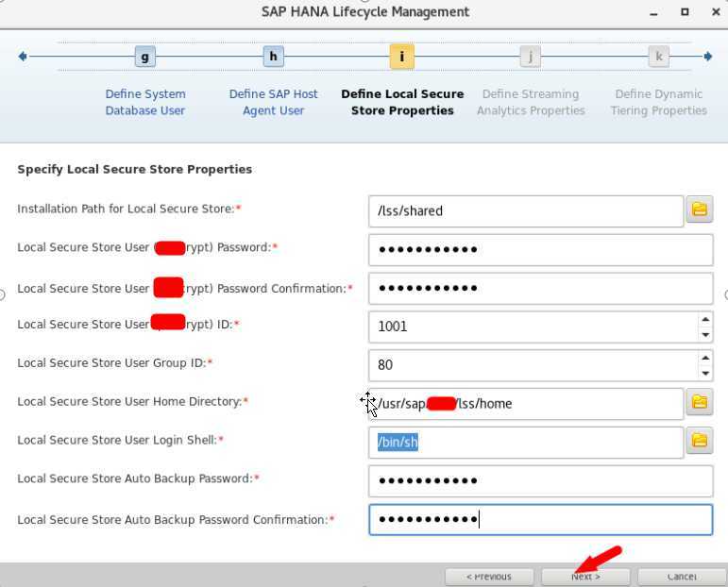Screen dimensions: 728x587
Task: Focus User Home Directory path field
Action: coord(526,404)
